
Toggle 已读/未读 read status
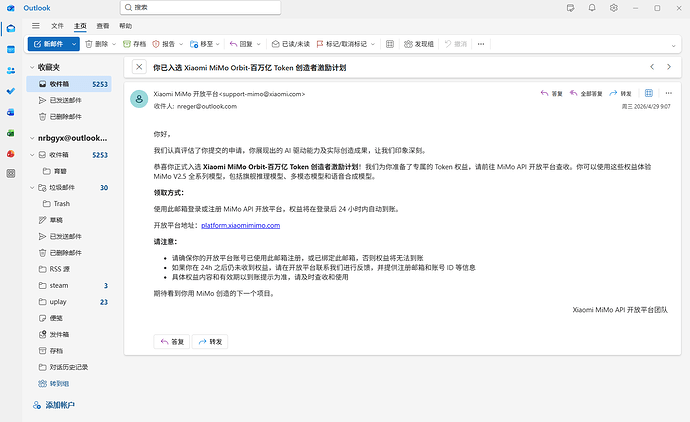click(290, 44)
